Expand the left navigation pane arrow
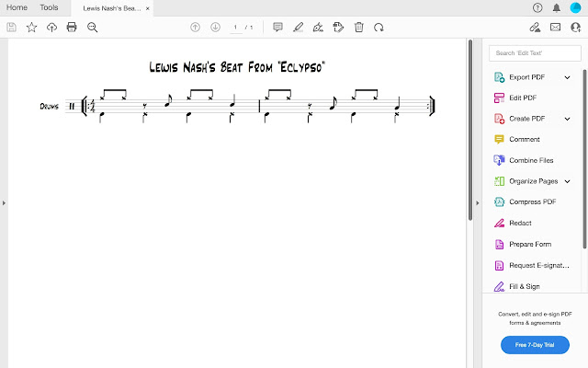The height and width of the screenshot is (368, 588). click(x=4, y=202)
